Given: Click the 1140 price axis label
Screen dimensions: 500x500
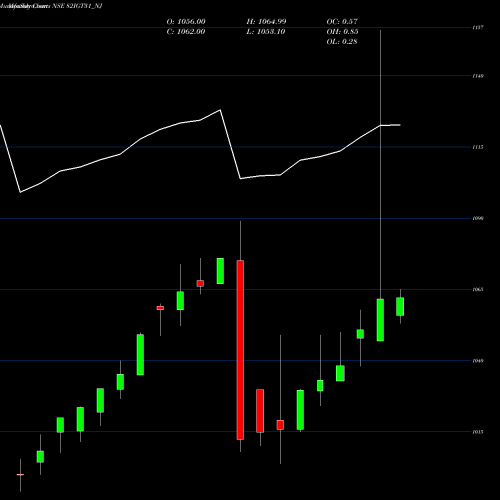Looking at the screenshot, I should 478,76.
